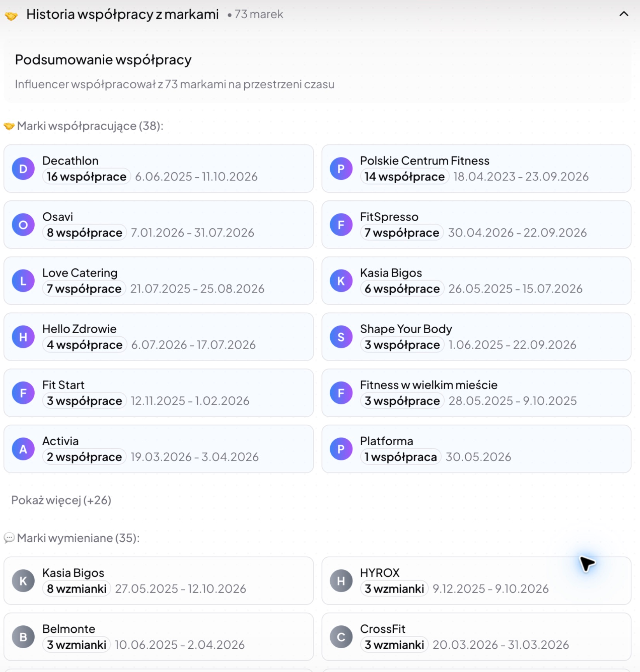
Task: Click the Love Catering brand name
Action: pyautogui.click(x=80, y=273)
